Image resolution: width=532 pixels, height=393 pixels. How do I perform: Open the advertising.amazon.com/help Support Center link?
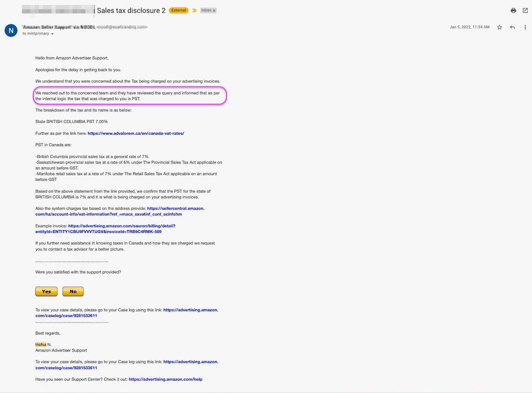pyautogui.click(x=165, y=379)
